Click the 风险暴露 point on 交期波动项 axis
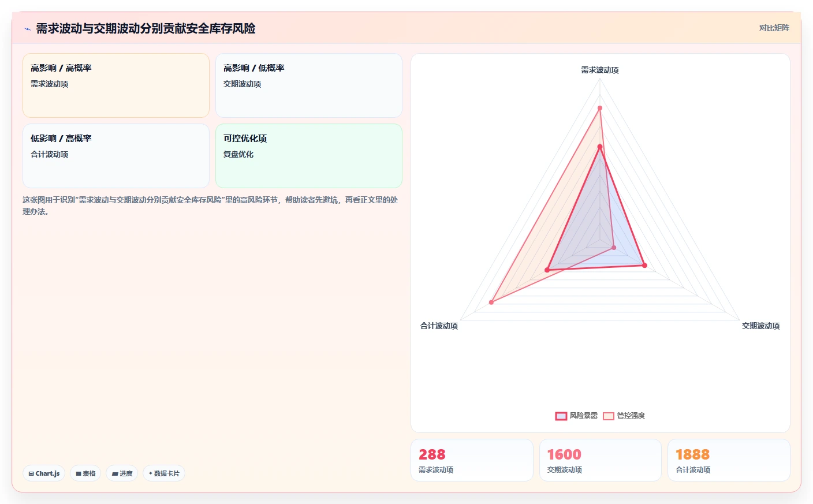The width and height of the screenshot is (813, 504). coord(645,266)
